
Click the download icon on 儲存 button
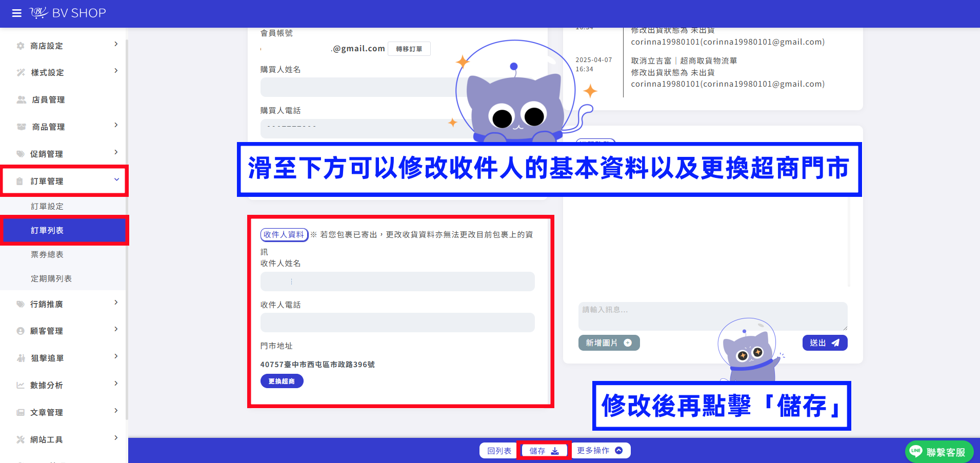click(555, 451)
